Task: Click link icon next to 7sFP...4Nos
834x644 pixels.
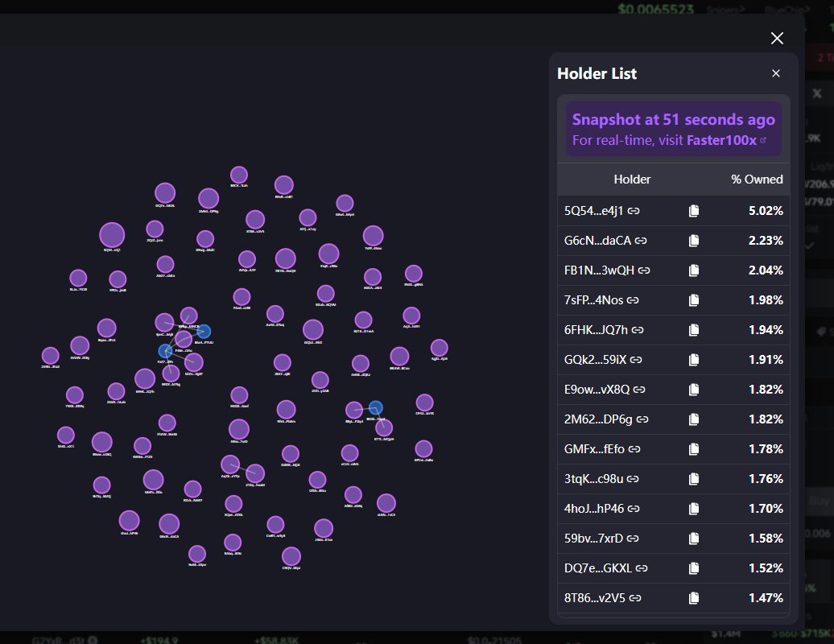Action: pos(633,300)
